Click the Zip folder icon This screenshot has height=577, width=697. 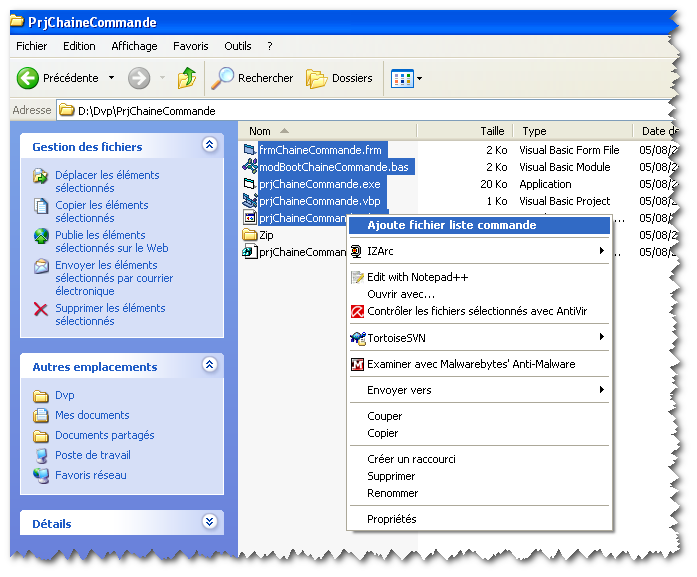250,235
